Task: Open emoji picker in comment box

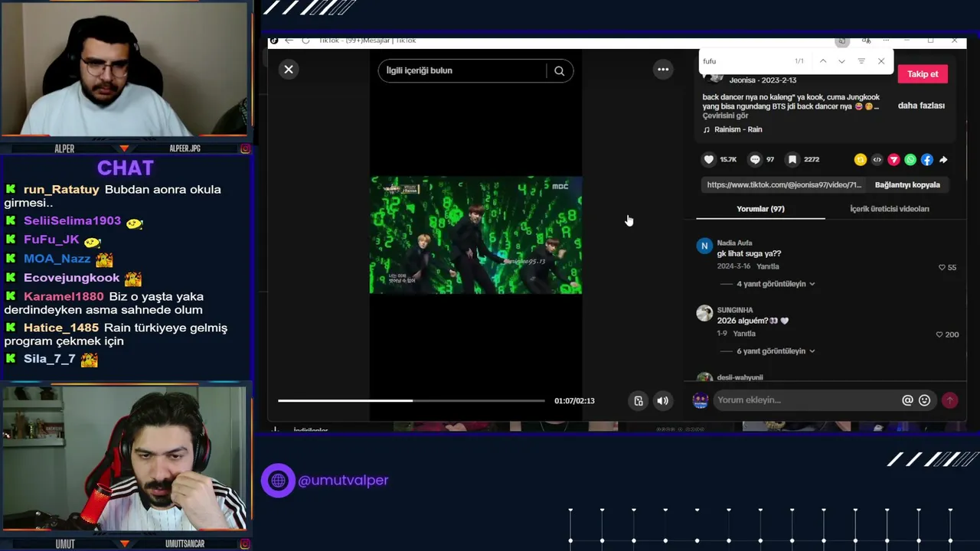Action: click(925, 400)
